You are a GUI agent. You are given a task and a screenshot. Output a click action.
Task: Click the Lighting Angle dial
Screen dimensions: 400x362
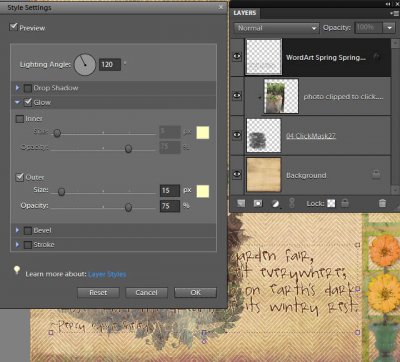pos(85,64)
